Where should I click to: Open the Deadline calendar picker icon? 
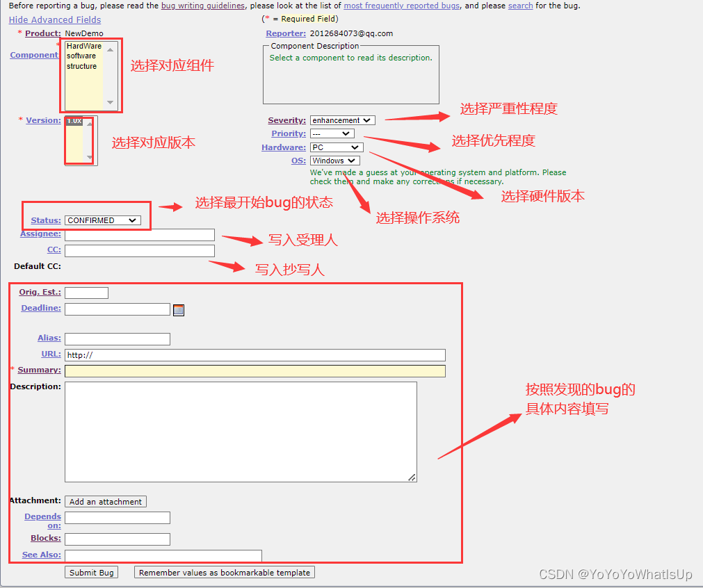click(179, 310)
